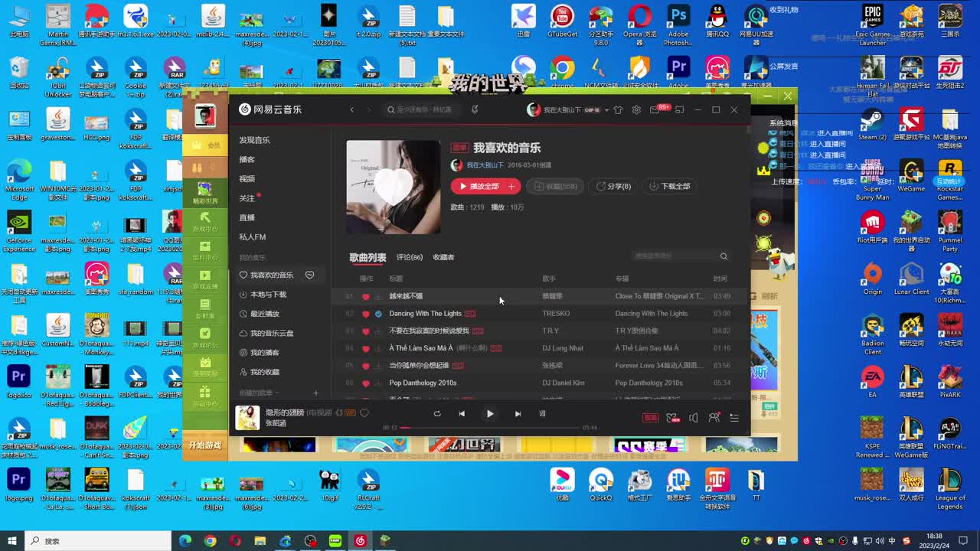Viewport: 980px width, 551px height.
Task: Open NetEase Music settings gear
Action: point(636,109)
